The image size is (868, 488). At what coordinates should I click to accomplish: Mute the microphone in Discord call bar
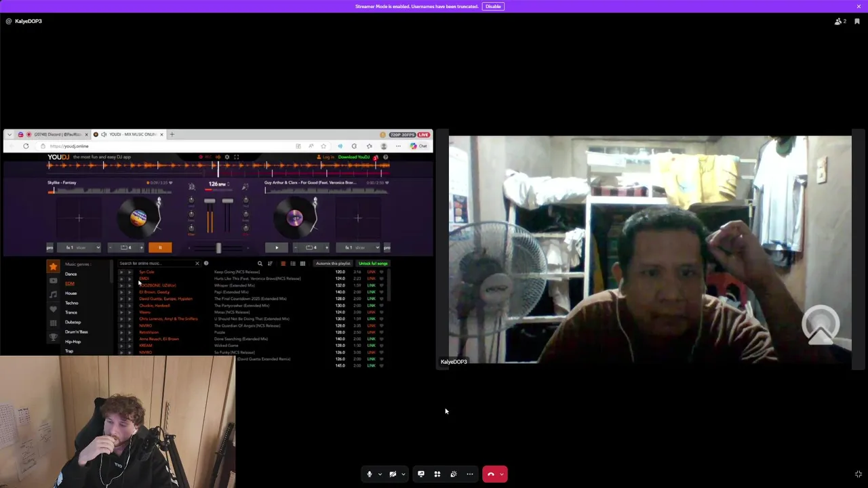[370, 474]
